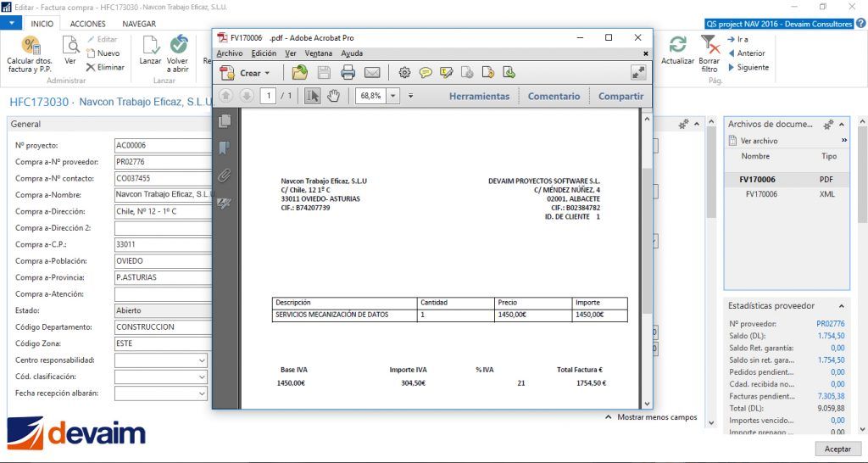The image size is (868, 463).
Task: Select the hand pan tool
Action: point(332,96)
